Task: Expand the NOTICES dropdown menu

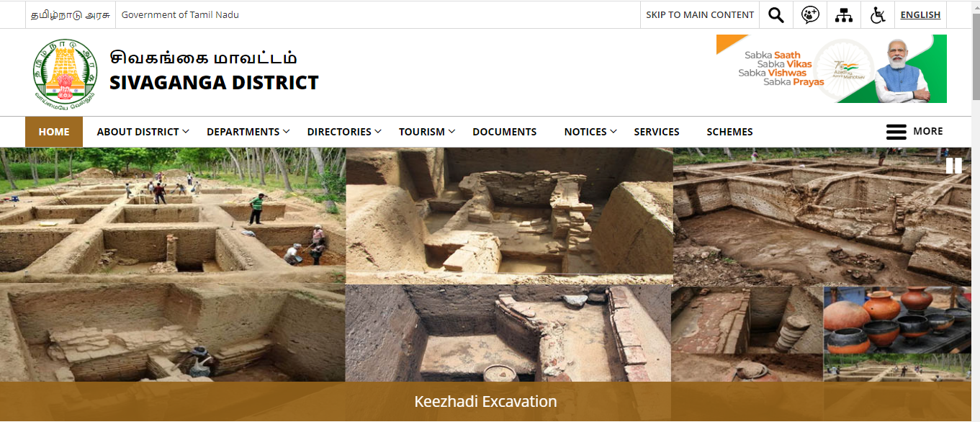Action: click(x=590, y=132)
